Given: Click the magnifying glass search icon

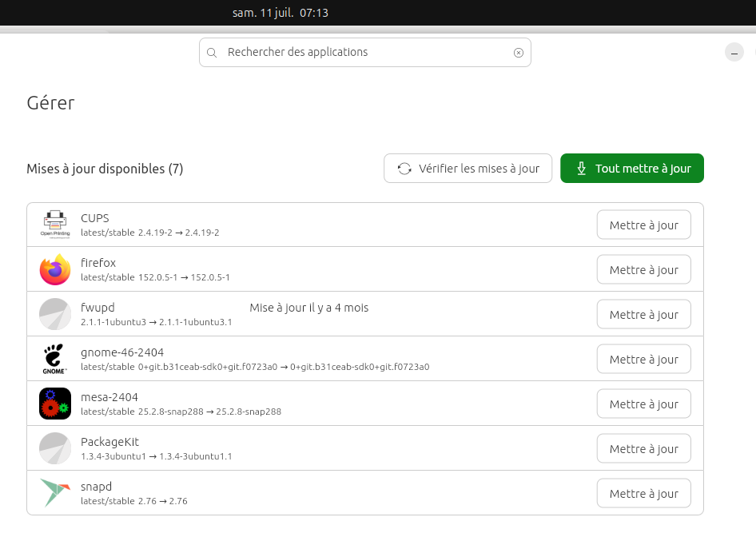Looking at the screenshot, I should click(x=212, y=53).
